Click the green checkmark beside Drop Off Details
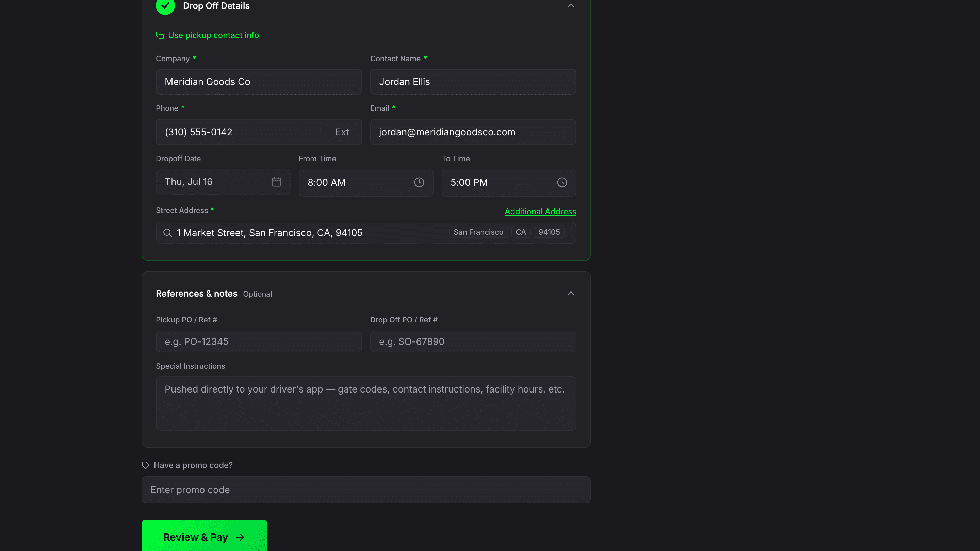 point(165,6)
